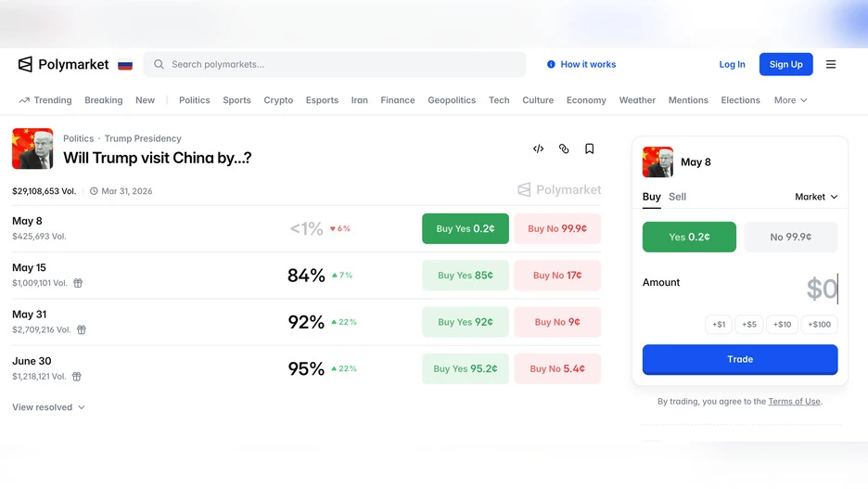Expand View resolved markets
Viewport: 868px width, 489px height.
[49, 407]
